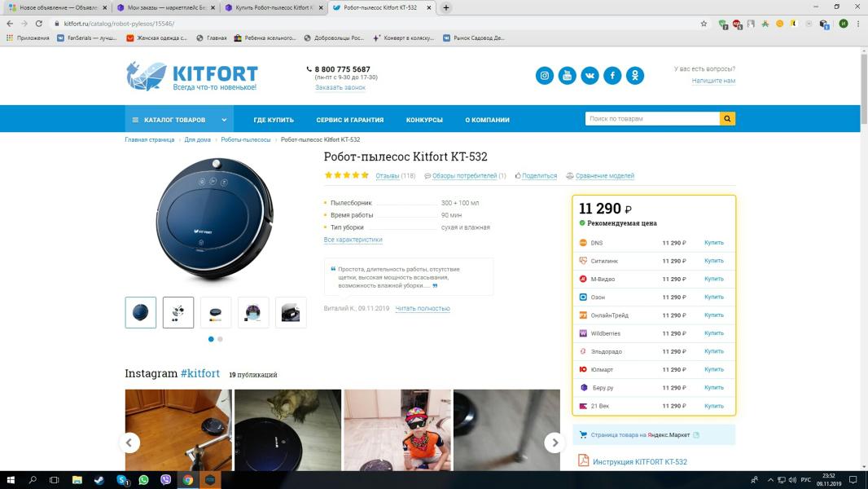The height and width of the screenshot is (489, 868).
Task: Click Напишите нам link
Action: point(713,81)
